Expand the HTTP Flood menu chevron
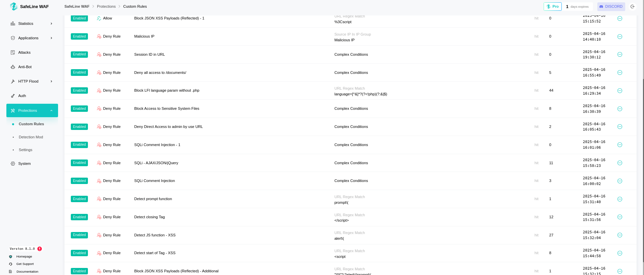Screen dimensions: 644x275 click(x=51, y=81)
